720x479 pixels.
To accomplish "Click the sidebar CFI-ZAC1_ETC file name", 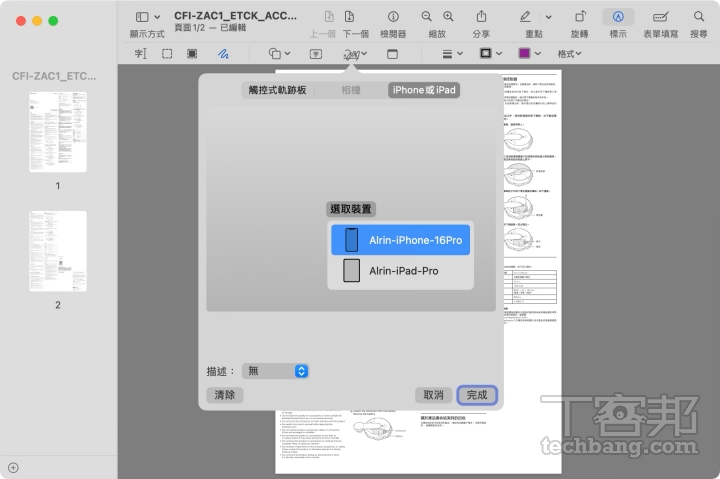I will (x=54, y=76).
